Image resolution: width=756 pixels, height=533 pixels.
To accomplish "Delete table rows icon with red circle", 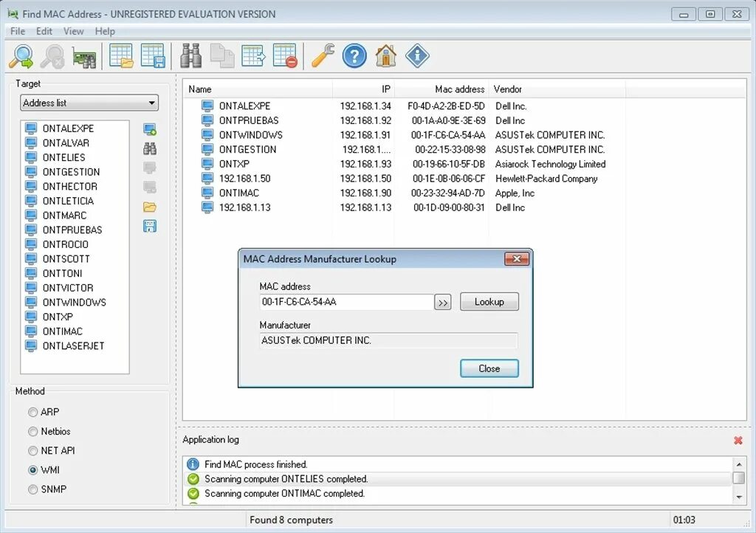I will tap(285, 56).
